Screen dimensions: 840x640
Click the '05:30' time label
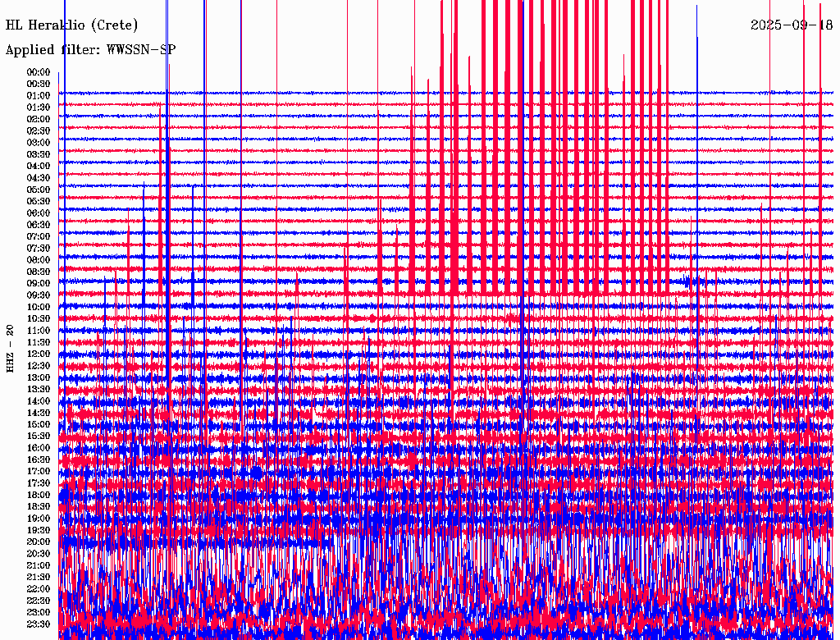tap(39, 201)
